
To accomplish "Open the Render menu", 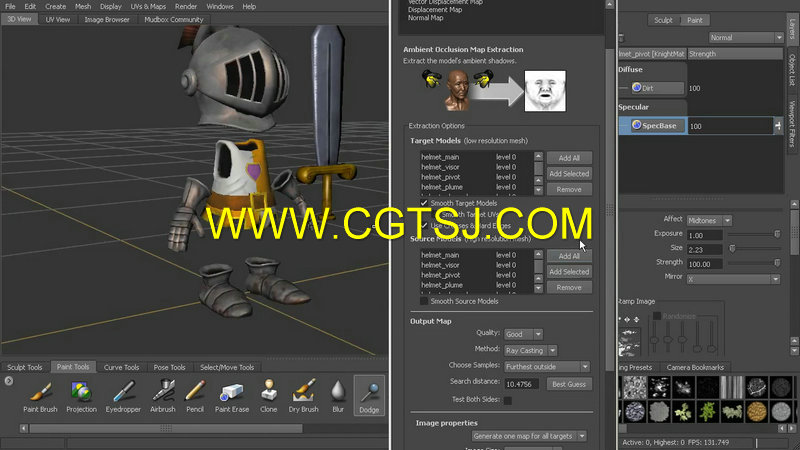I will (x=186, y=7).
